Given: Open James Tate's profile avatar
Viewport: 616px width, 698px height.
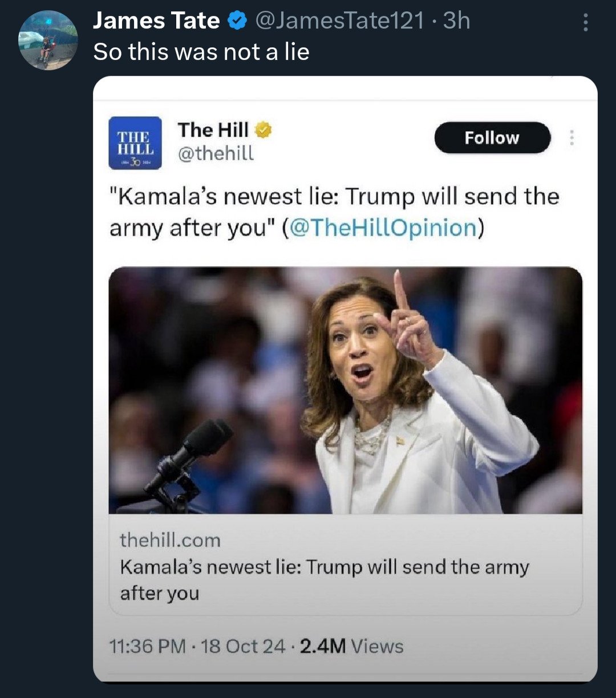Looking at the screenshot, I should pyautogui.click(x=48, y=40).
